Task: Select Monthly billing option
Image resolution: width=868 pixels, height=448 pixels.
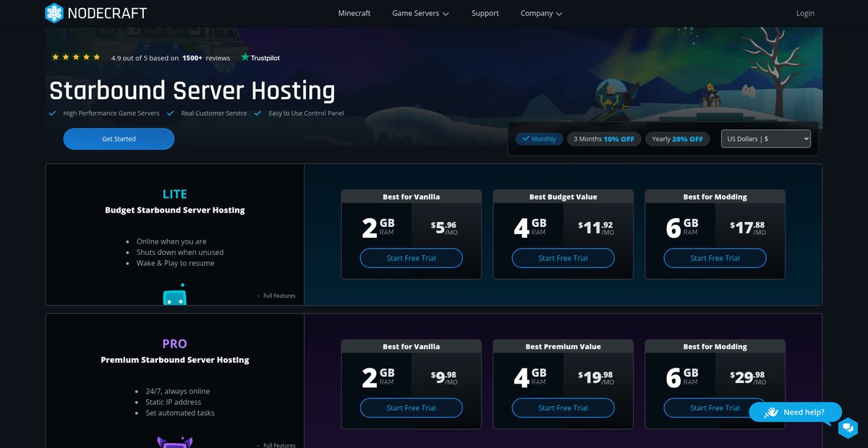Action: [x=539, y=139]
